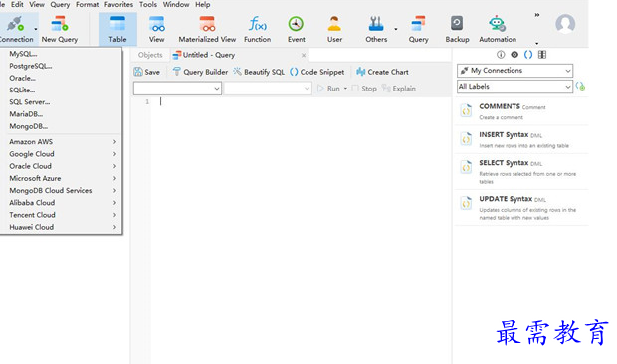The height and width of the screenshot is (364, 617).
Task: Choose SQL Server... connection type
Action: 61,102
